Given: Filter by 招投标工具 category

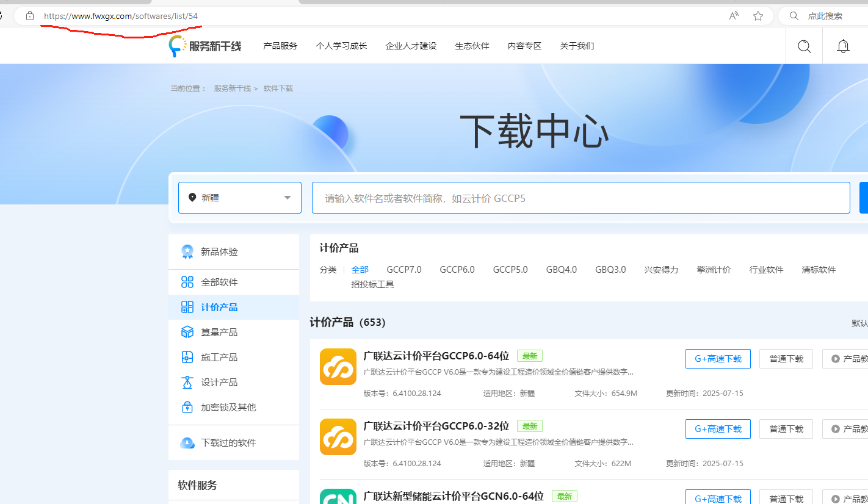Looking at the screenshot, I should (373, 284).
